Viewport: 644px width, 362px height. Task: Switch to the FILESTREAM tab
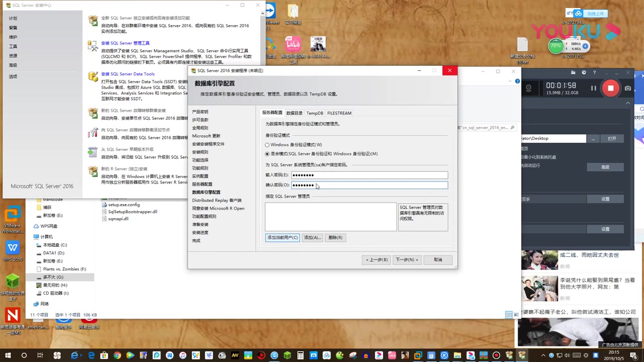tap(339, 113)
